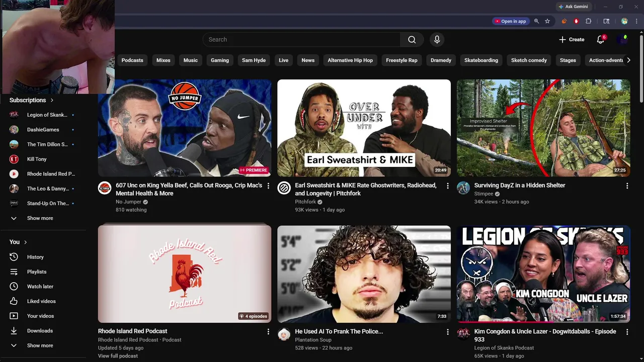
Task: Open options for Surviving DayZ video
Action: coord(627,186)
